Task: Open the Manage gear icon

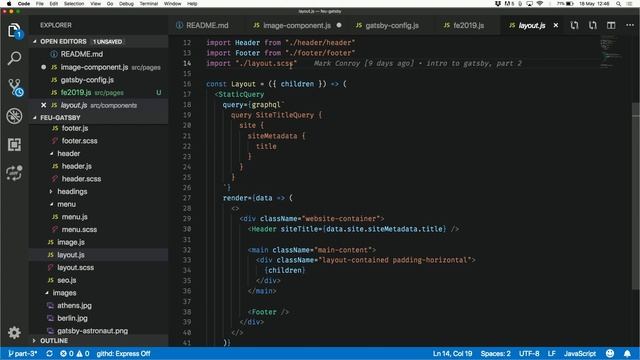Action: pos(14,333)
